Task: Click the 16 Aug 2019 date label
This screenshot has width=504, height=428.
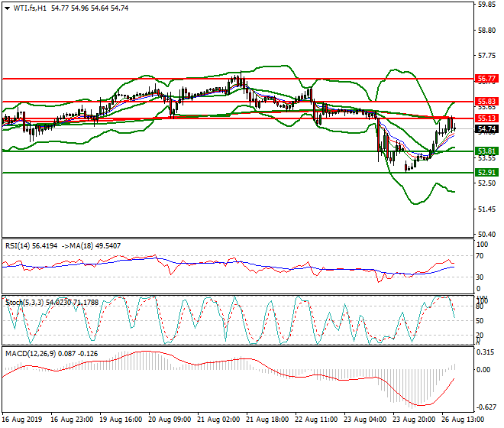Action: 22,420
